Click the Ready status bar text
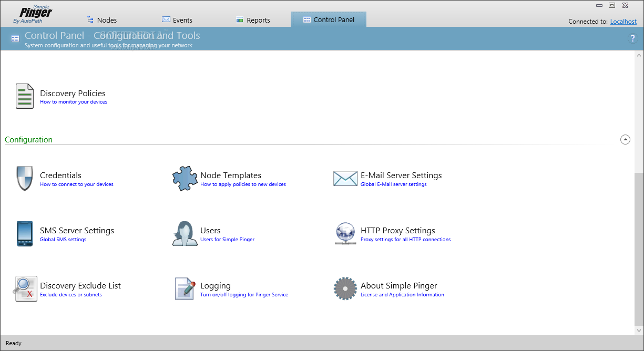The width and height of the screenshot is (644, 351). pyautogui.click(x=14, y=343)
